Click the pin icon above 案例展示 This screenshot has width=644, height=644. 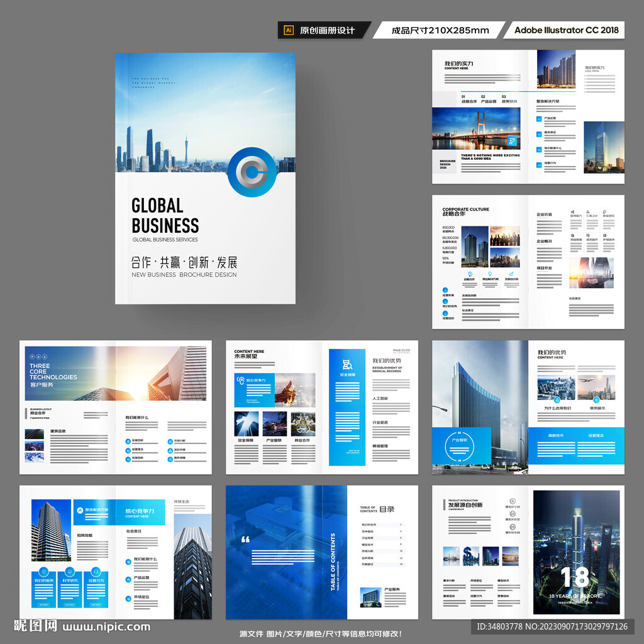point(596,400)
